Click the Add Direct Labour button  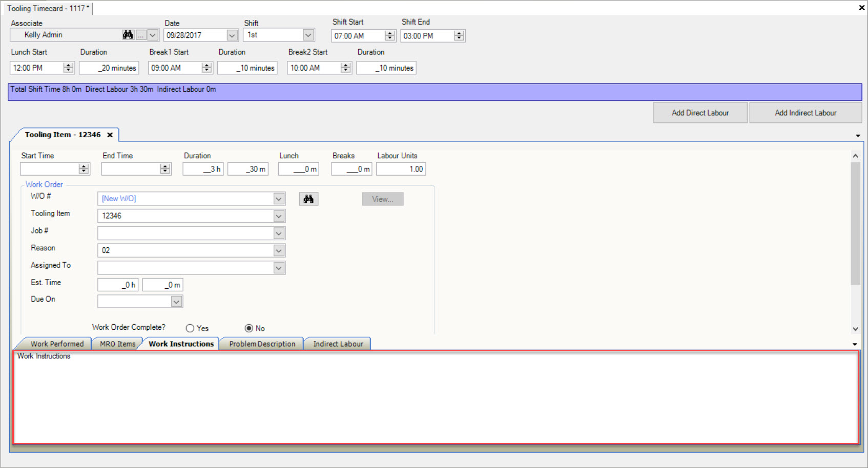[700, 113]
